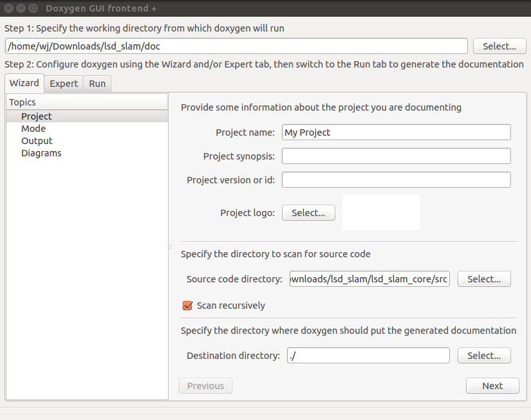Viewport: 531px width, 420px height.
Task: Click the Project synopsis field
Action: click(x=396, y=156)
